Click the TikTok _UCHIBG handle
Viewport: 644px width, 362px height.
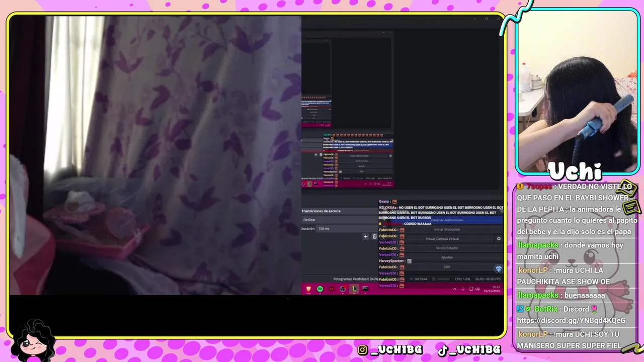(x=469, y=350)
